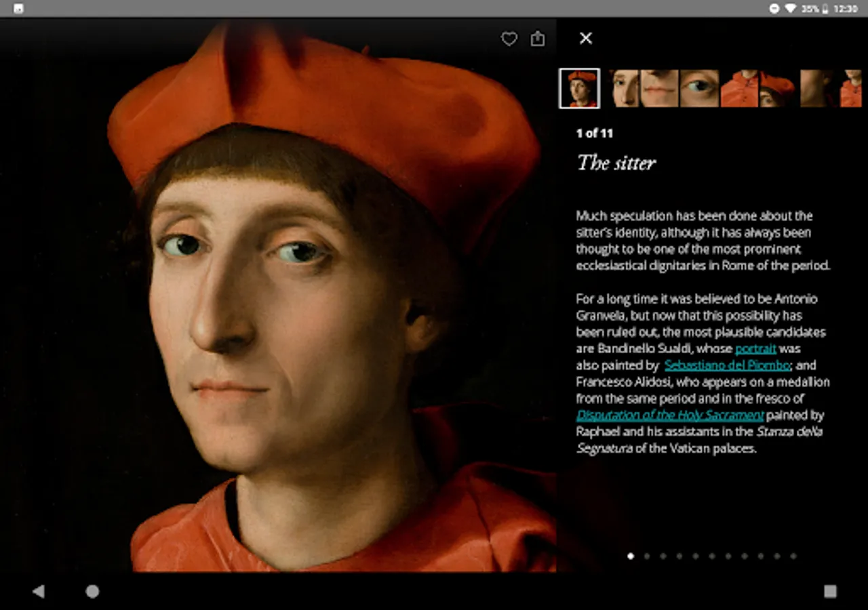Open the red hat detail thumbnail
The height and width of the screenshot is (610, 868).
[778, 88]
